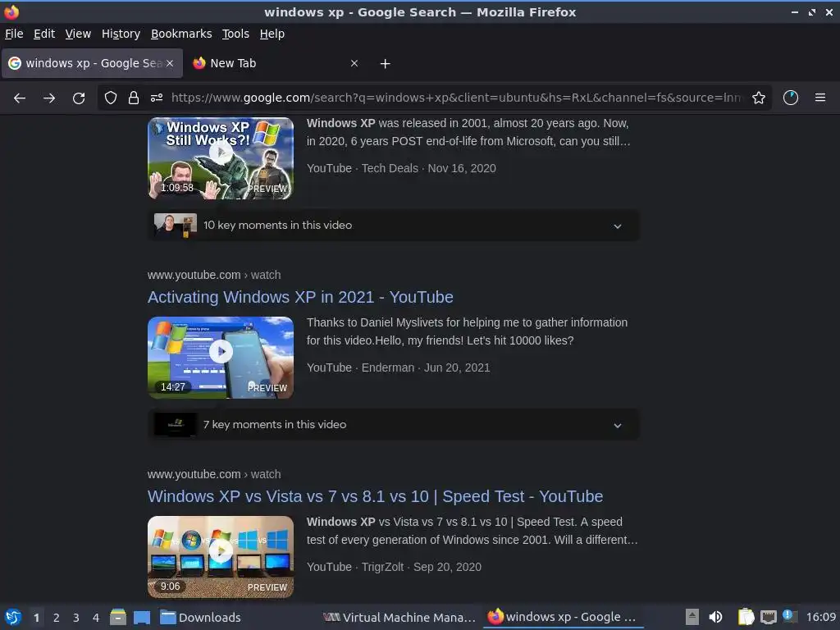Screen dimensions: 840x630
Task: Click the 14:27 video thumbnail image
Action: 221,358
